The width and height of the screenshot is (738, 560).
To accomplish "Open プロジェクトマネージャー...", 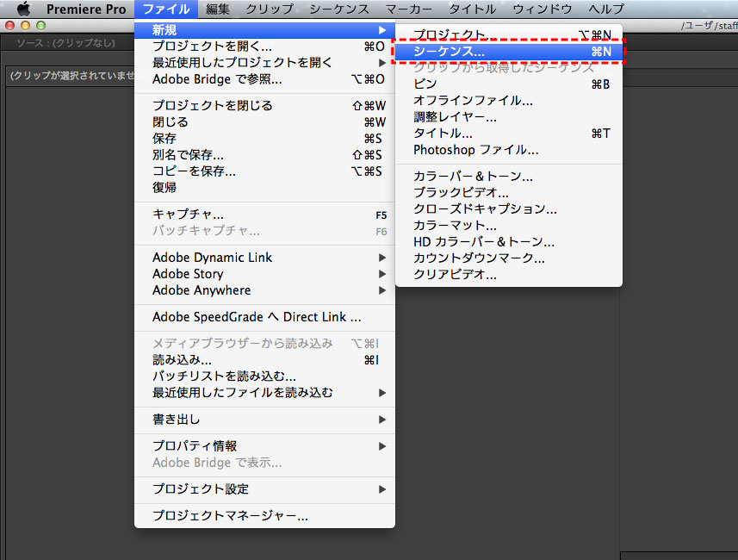I will click(x=264, y=516).
